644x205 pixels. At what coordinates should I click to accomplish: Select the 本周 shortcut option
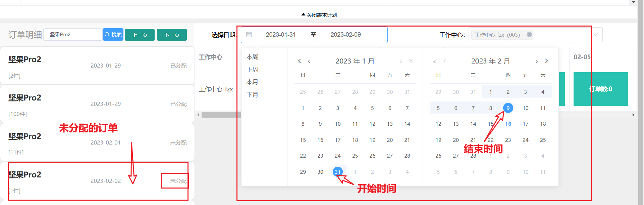(x=253, y=57)
